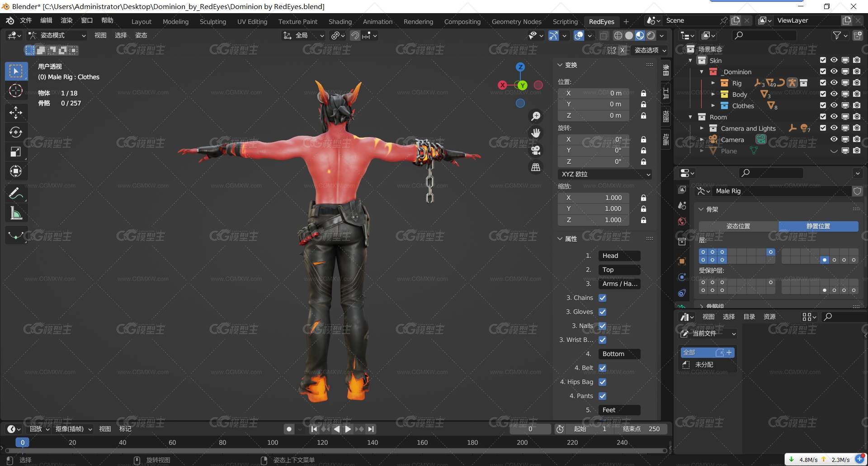Click the end frame 250 field
The width and height of the screenshot is (868, 466).
641,429
